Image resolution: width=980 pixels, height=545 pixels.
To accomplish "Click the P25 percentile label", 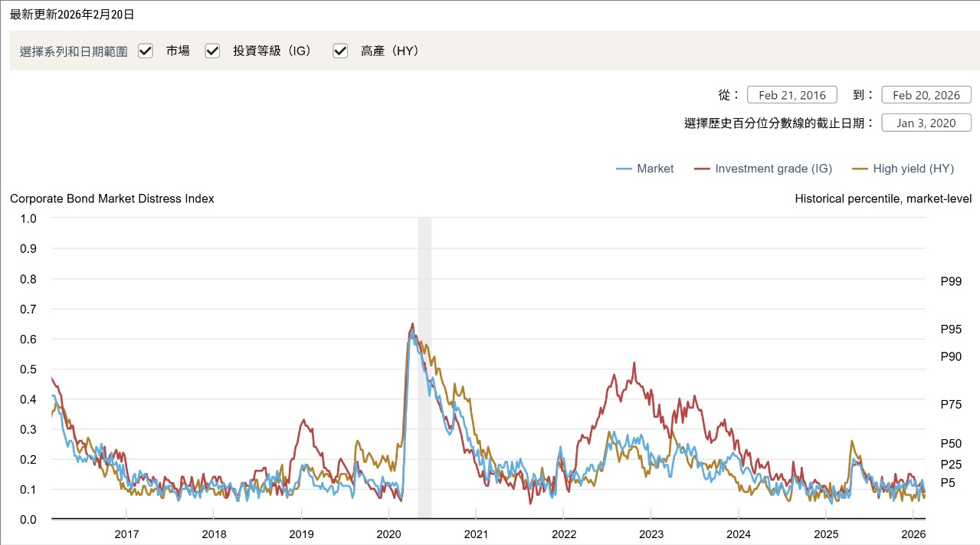I will point(951,464).
